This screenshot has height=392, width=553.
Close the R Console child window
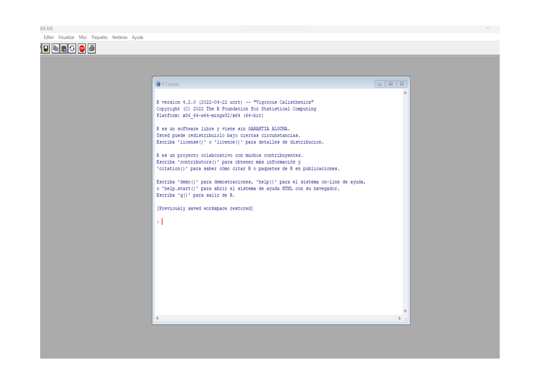[x=402, y=84]
